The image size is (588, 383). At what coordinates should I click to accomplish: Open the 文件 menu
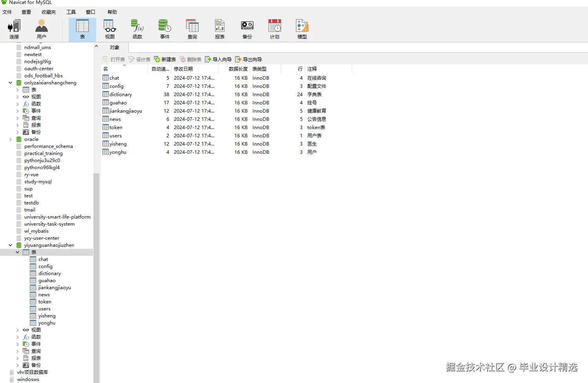(7, 12)
